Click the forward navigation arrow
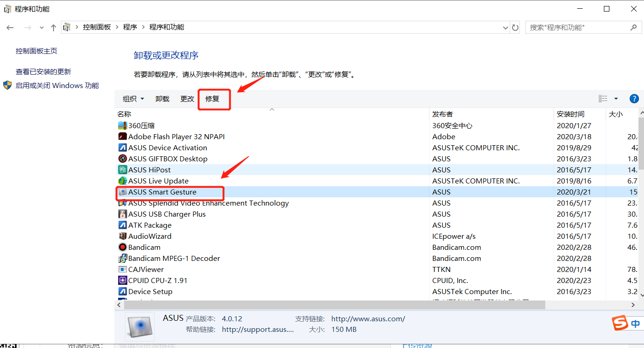Viewport: 644px width, 348px height. coord(28,28)
